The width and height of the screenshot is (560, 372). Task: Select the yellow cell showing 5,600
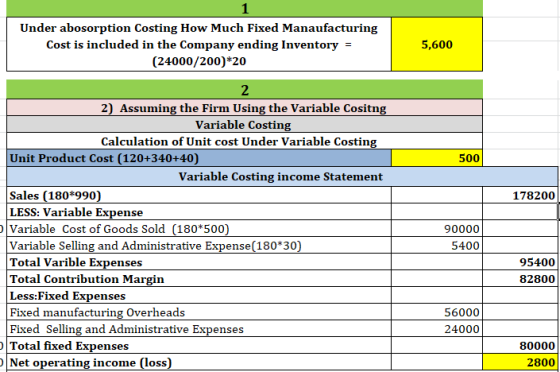point(437,44)
